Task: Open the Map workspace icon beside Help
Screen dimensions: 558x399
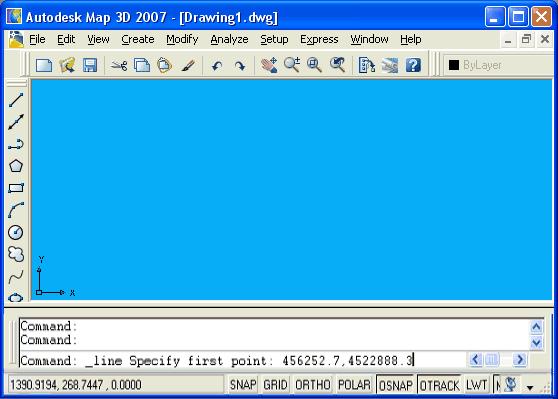Action: 390,65
